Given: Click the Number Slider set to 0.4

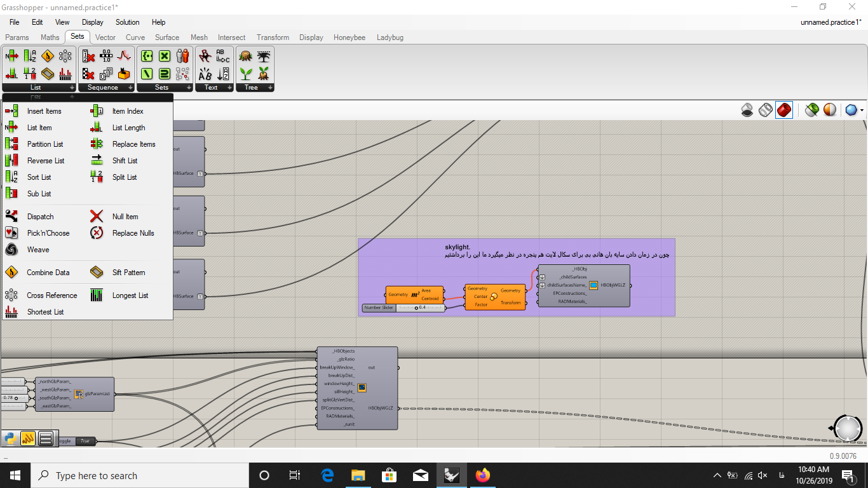Looking at the screenshot, I should point(403,308).
